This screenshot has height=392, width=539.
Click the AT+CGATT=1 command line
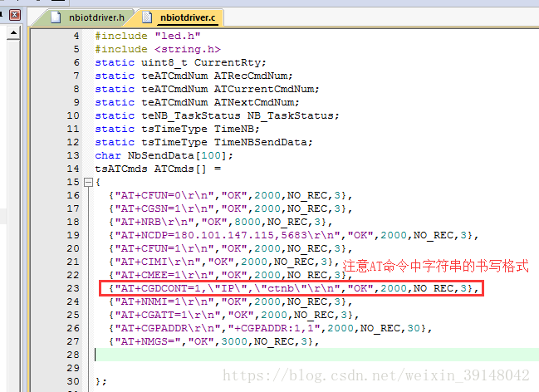[x=233, y=315]
